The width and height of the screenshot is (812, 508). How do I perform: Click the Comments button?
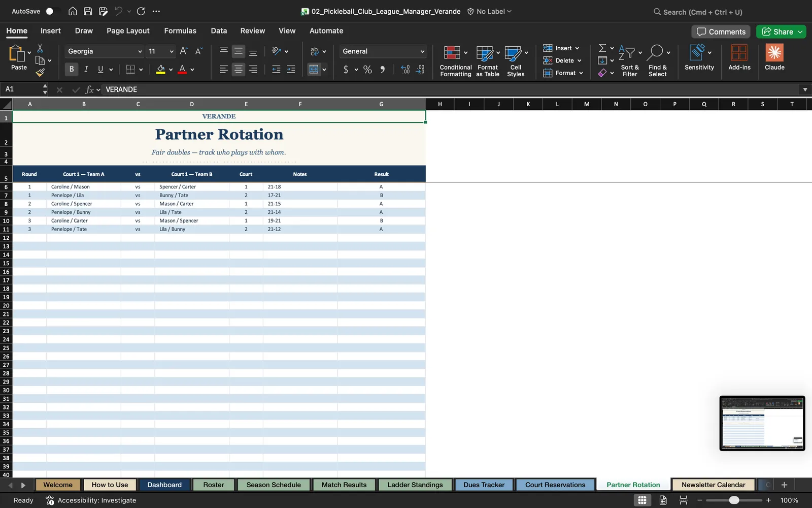click(721, 31)
